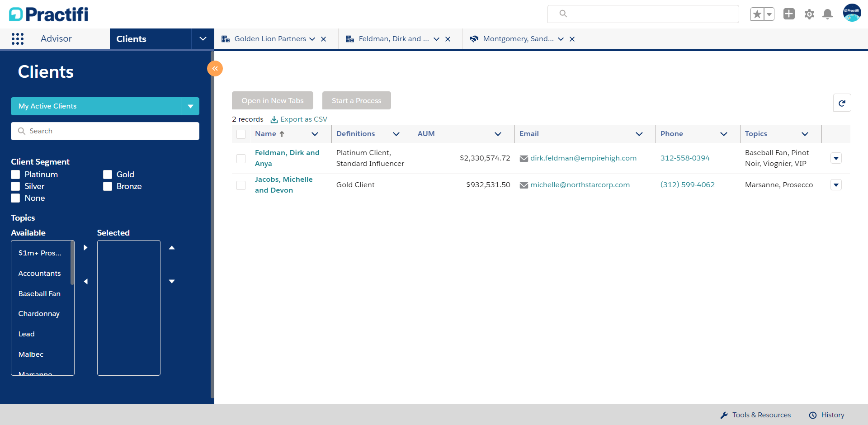Click the global actions plus icon

(x=789, y=14)
